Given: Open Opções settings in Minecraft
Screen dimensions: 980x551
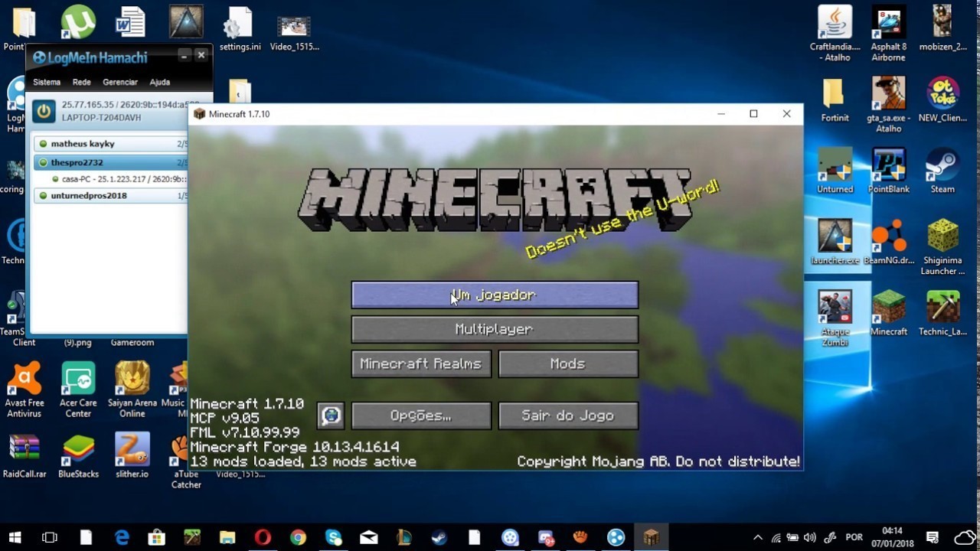Looking at the screenshot, I should coord(420,416).
